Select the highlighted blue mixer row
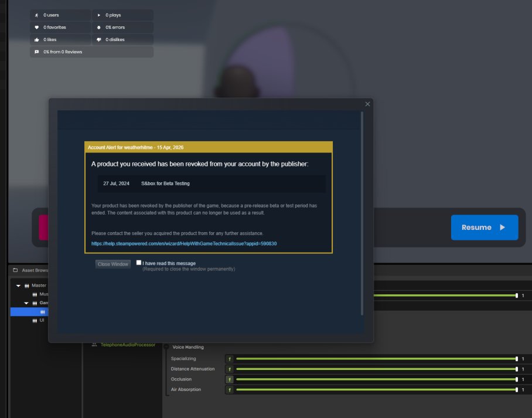Image resolution: width=532 pixels, height=418 pixels. tap(30, 312)
